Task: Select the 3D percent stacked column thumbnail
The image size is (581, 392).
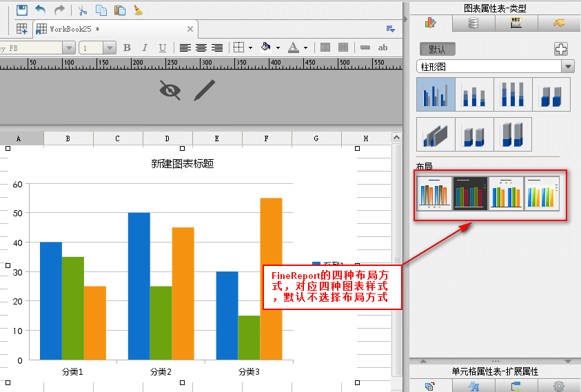Action: pos(513,134)
